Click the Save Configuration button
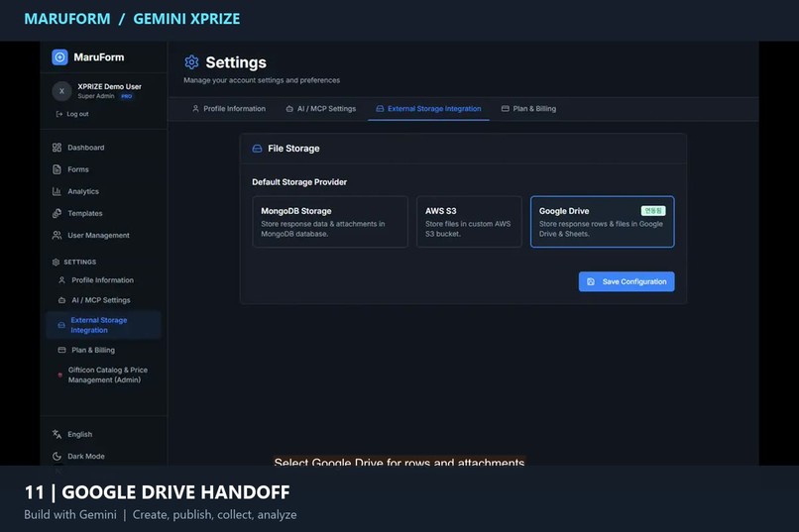The width and height of the screenshot is (799, 532). (627, 281)
